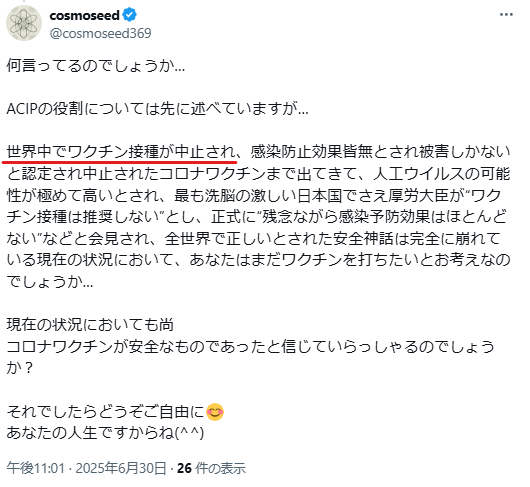Click the line starting with ACIPの役割
530x487 pixels.
[x=158, y=109]
